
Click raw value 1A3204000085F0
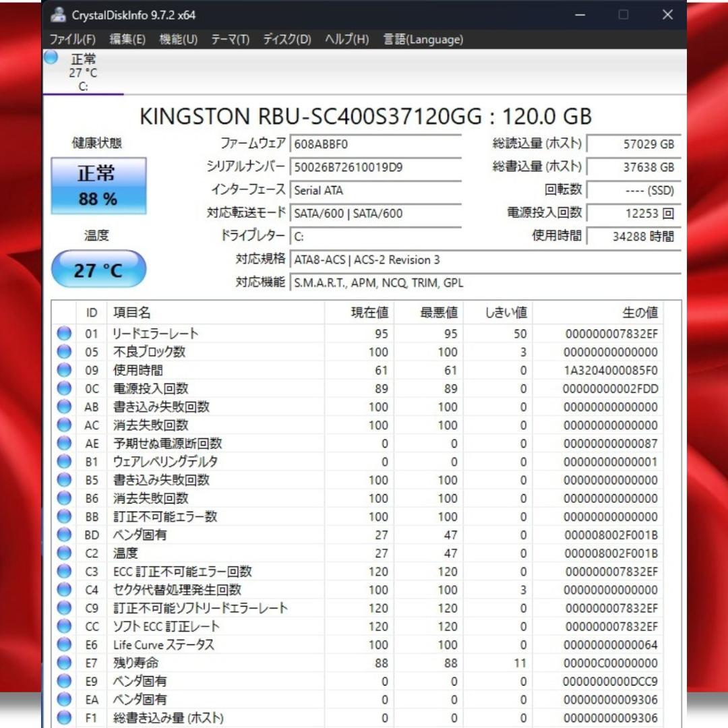point(611,371)
